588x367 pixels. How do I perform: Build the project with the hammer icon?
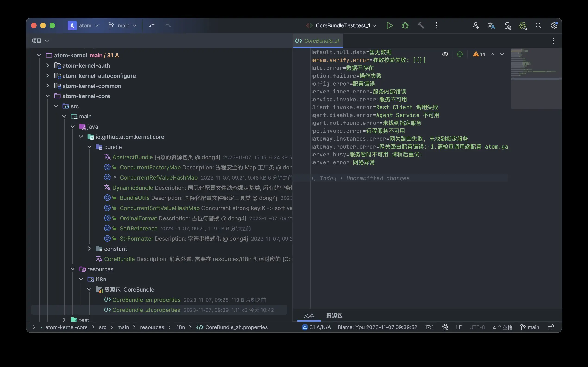pos(421,25)
